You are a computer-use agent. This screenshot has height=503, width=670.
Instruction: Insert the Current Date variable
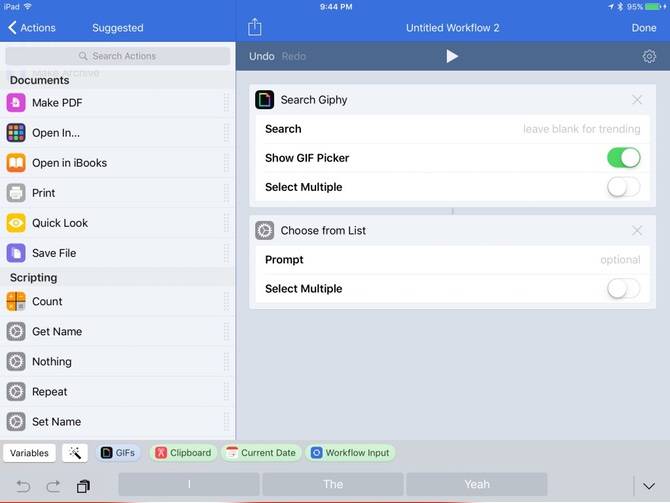(x=261, y=453)
